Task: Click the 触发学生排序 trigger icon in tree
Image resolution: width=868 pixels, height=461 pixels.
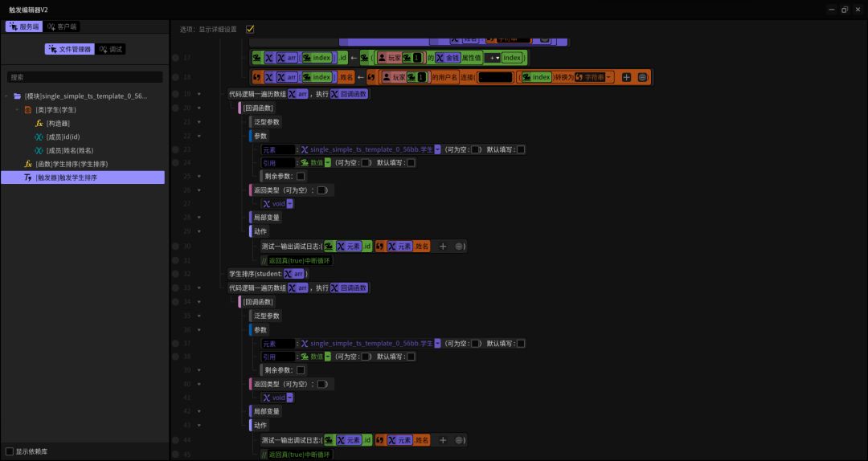Action: tap(28, 177)
